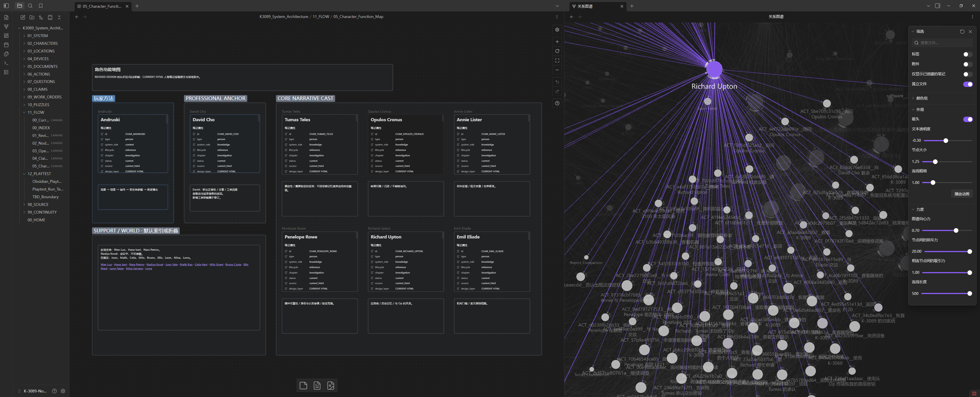Open the bookmarks pane icon
Screen dimensions: 980x397
click(41, 6)
